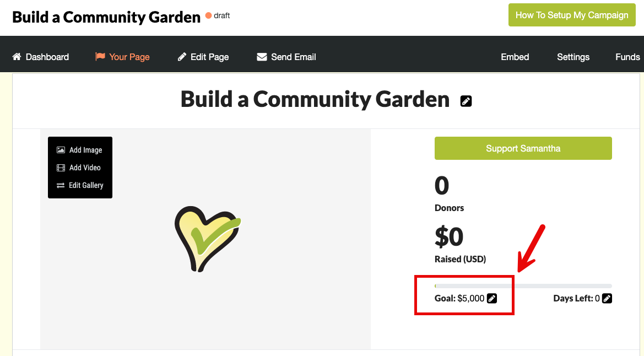Click the home icon beside Dashboard
This screenshot has width=644, height=356.
[x=17, y=57]
